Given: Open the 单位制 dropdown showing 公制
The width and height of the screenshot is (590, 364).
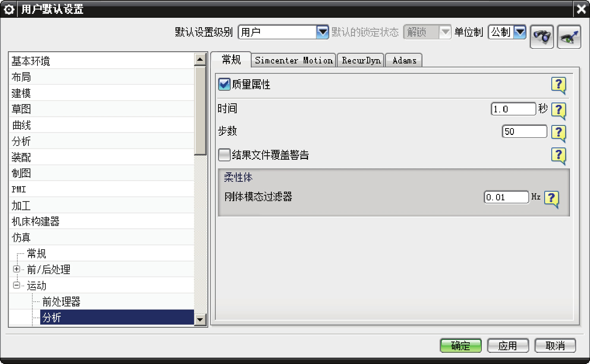Looking at the screenshot, I should coord(520,32).
